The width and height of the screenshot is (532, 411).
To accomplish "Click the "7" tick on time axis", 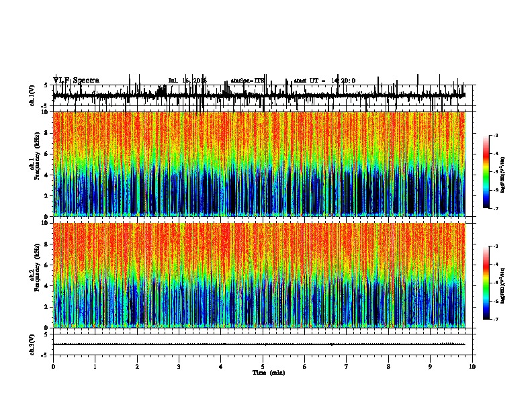I will [347, 367].
